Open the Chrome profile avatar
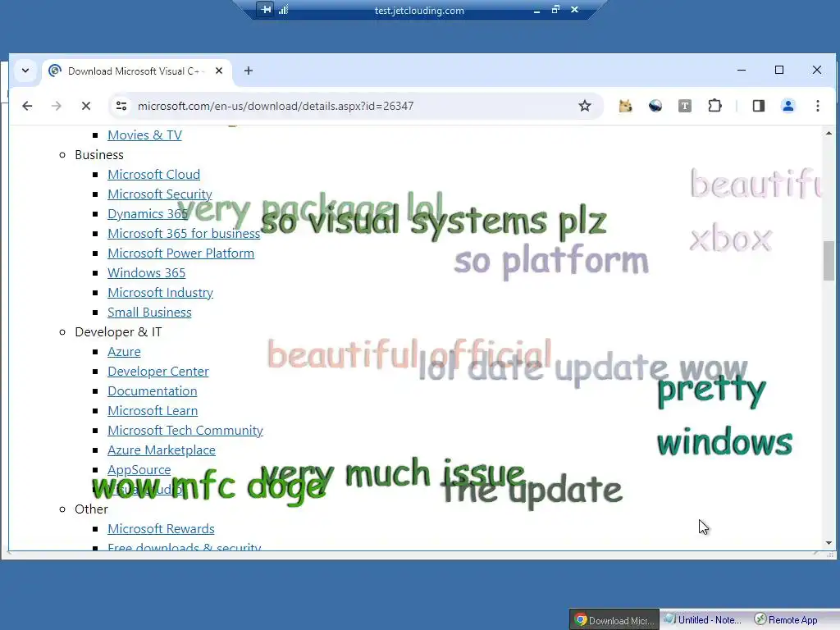840x630 pixels. 788,106
